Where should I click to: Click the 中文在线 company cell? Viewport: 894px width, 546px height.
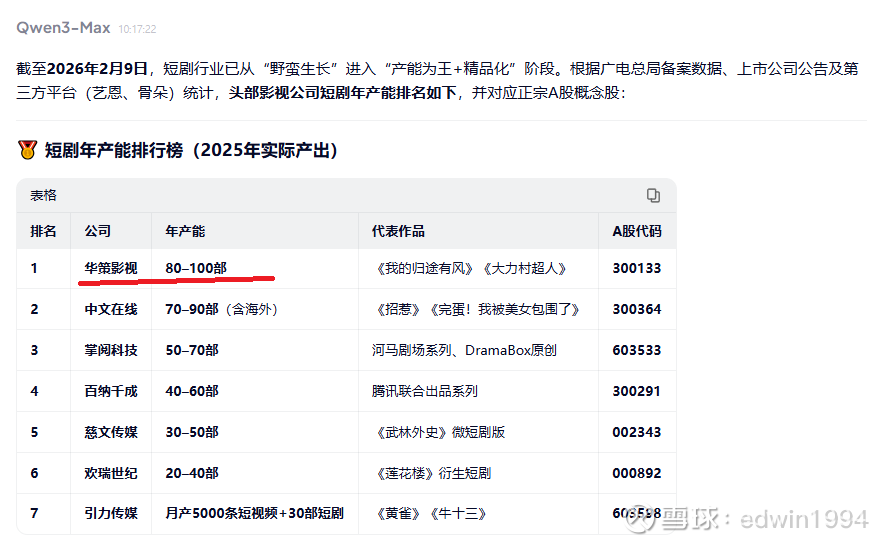[x=111, y=309]
